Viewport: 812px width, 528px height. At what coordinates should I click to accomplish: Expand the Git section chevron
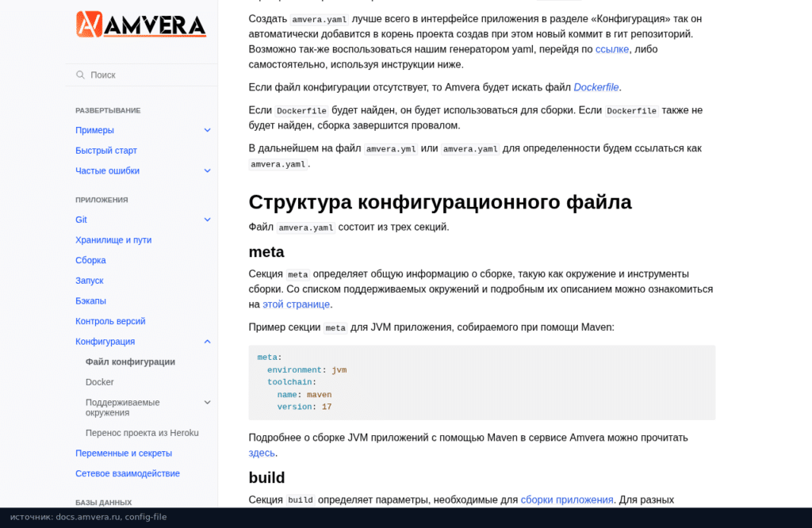207,220
